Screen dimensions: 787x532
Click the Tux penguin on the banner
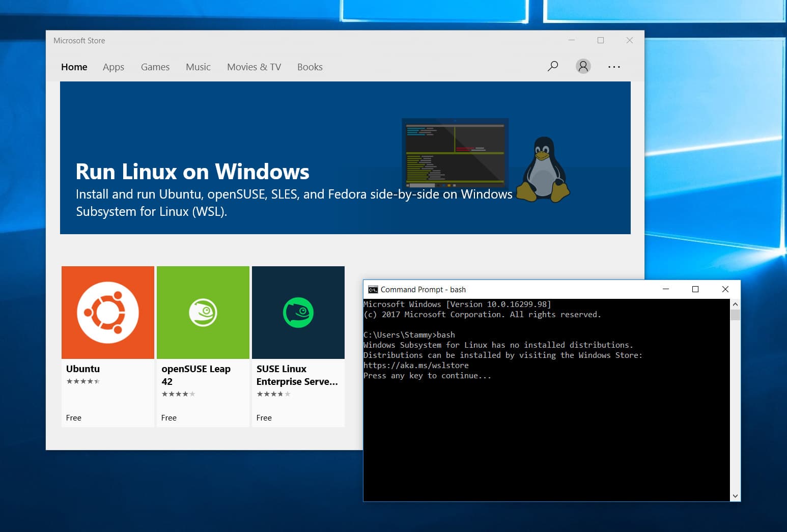pyautogui.click(x=543, y=169)
